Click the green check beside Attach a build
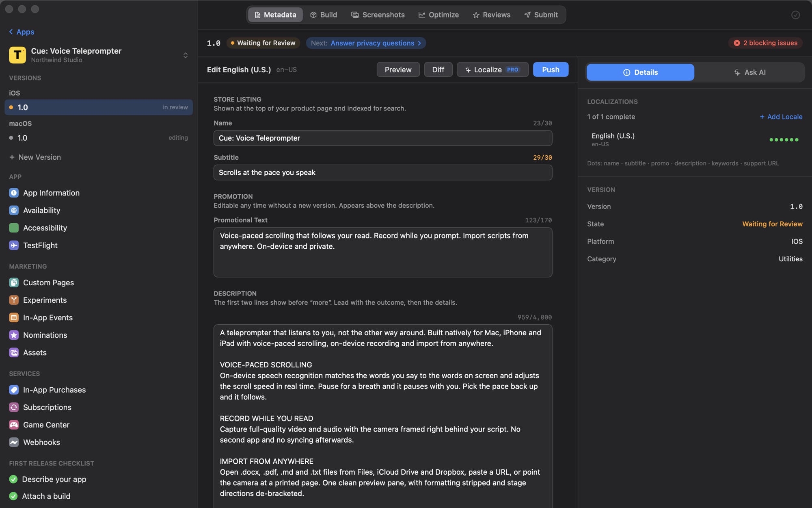The image size is (812, 508). (x=13, y=496)
